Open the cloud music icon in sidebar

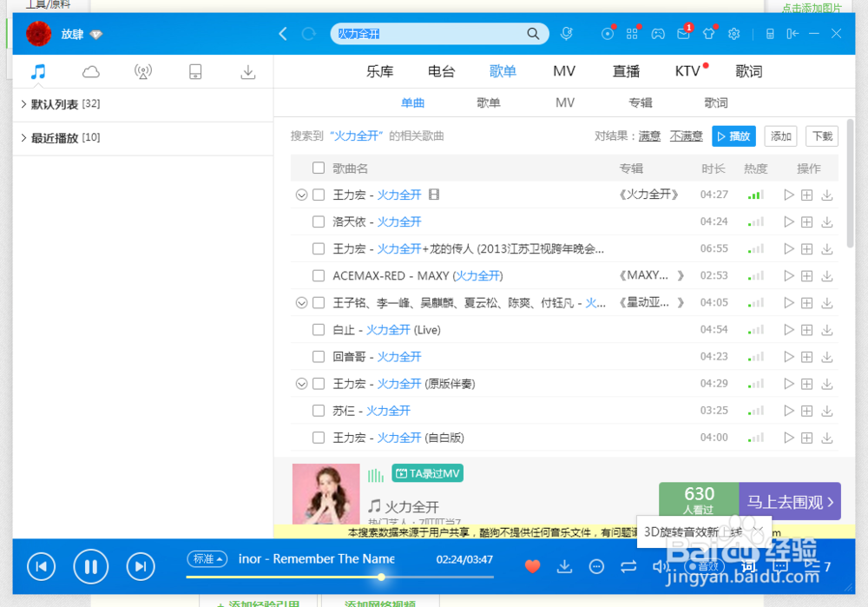pyautogui.click(x=90, y=71)
